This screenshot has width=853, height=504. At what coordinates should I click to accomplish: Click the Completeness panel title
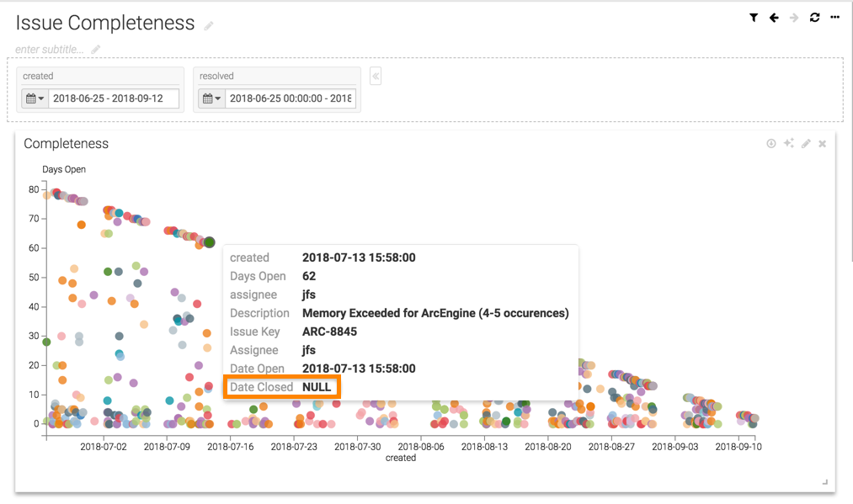[x=67, y=144]
